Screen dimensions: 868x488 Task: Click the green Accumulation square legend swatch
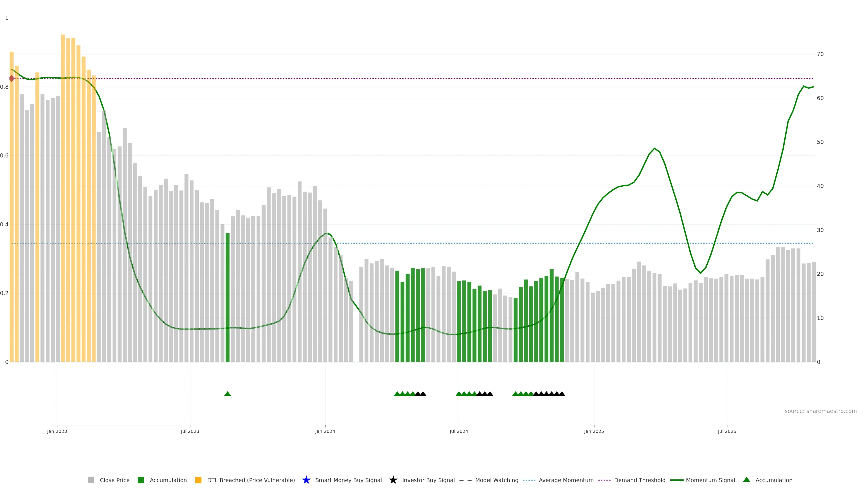point(141,480)
